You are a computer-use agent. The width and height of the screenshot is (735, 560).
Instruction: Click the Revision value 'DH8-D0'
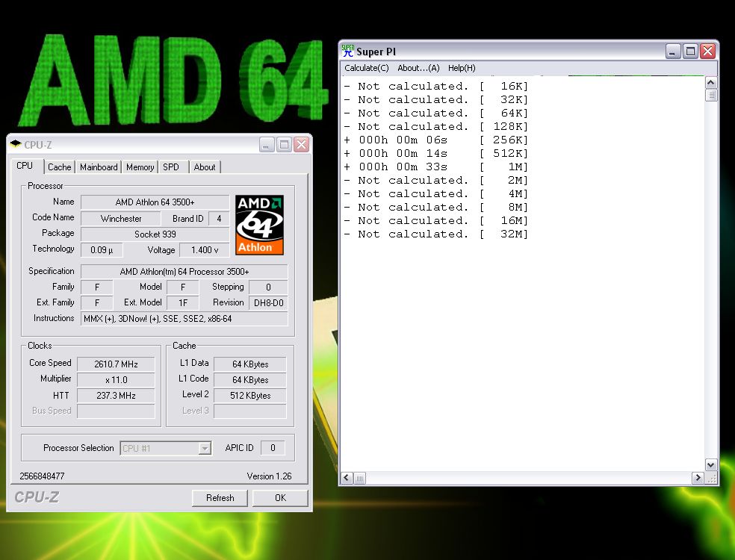tap(269, 302)
